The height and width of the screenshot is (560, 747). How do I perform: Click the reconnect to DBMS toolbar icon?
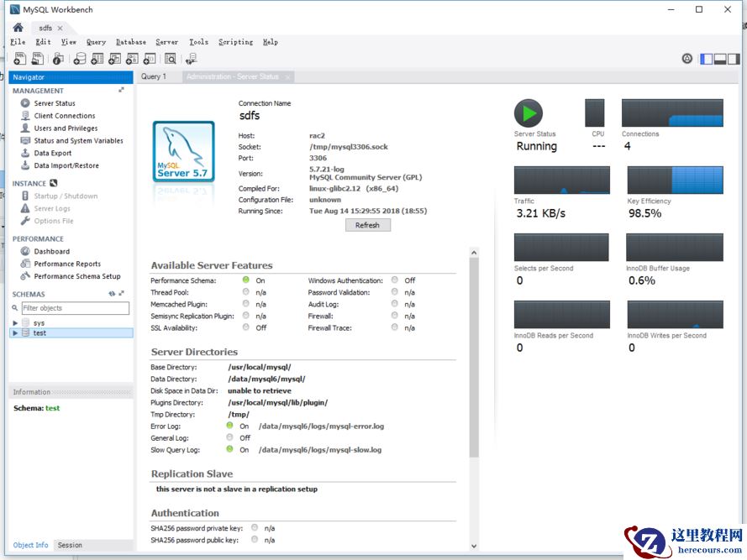click(191, 59)
